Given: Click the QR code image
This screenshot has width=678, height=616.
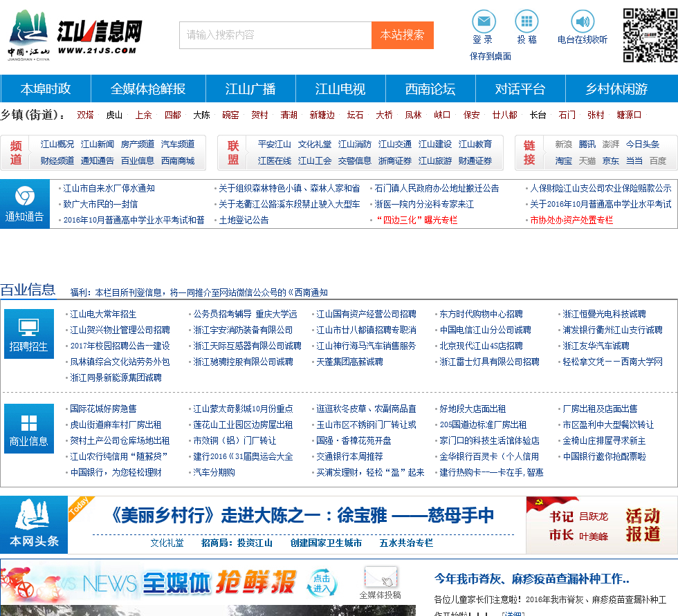Looking at the screenshot, I should (650, 35).
